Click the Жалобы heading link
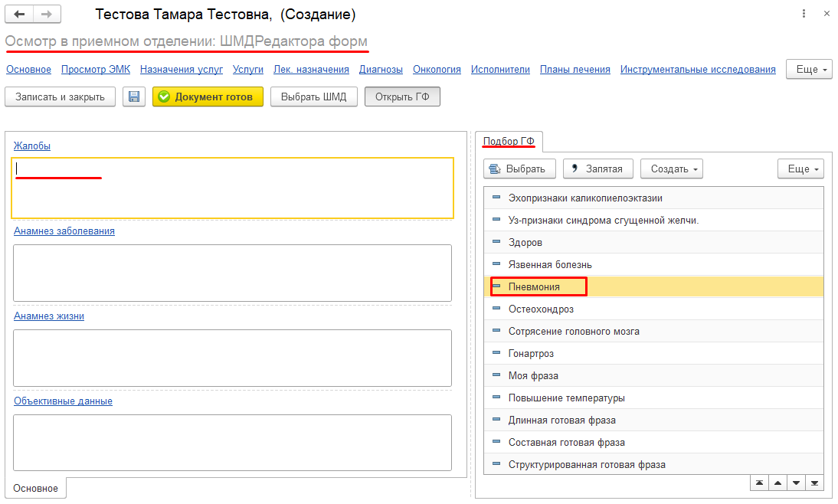This screenshot has height=504, width=838. tap(32, 146)
